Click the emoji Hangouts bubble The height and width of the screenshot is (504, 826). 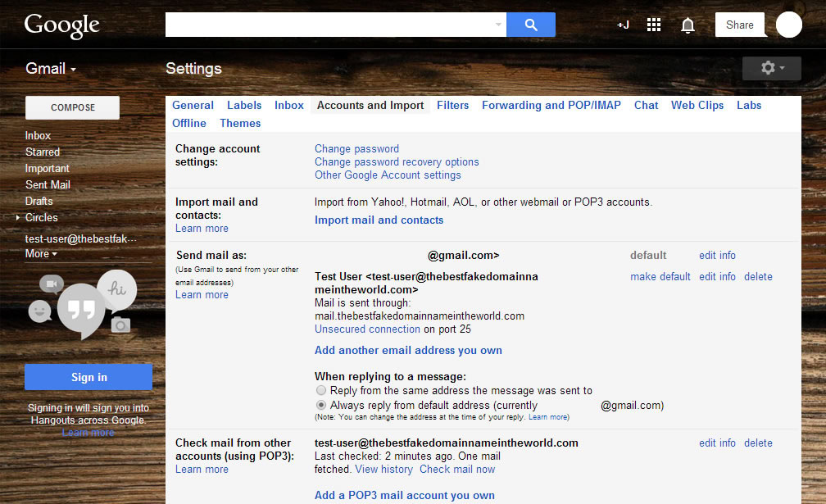(x=41, y=311)
